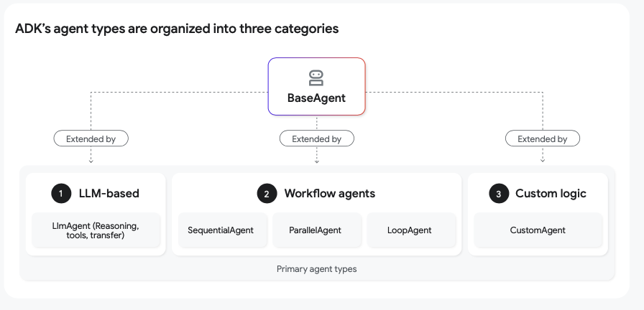
Task: Click the Custom logic heading
Action: [x=551, y=193]
